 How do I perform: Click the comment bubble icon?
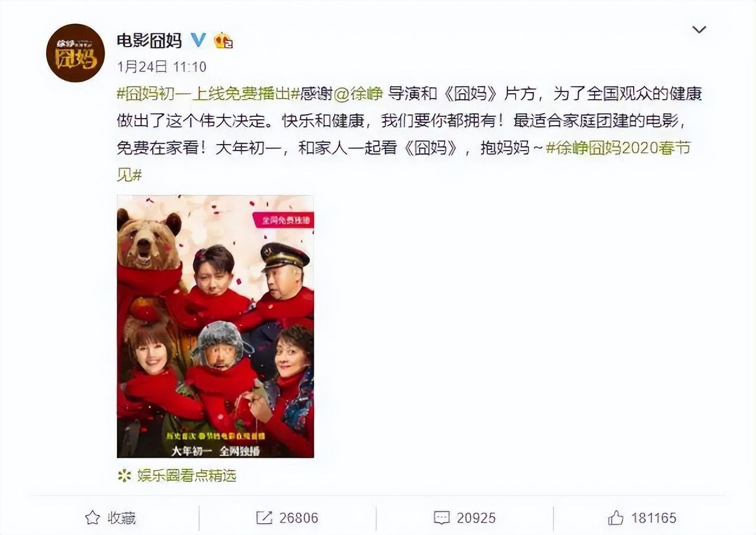(441, 518)
